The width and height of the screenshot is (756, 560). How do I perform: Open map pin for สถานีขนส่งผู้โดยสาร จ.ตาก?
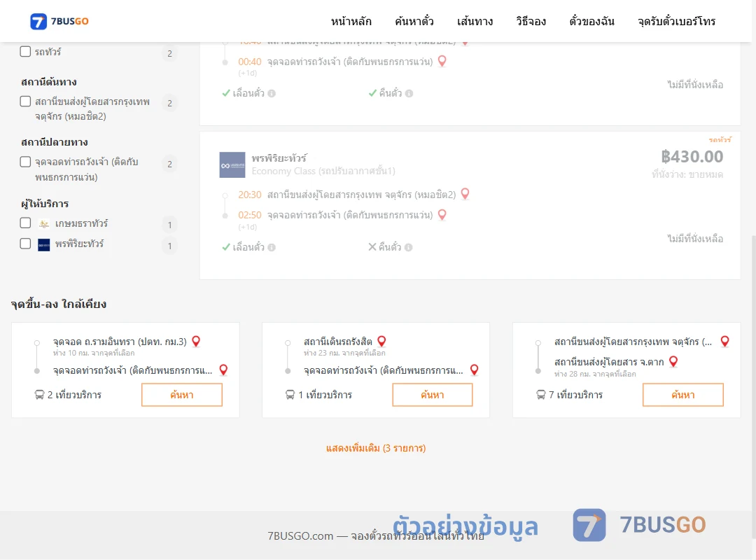(673, 362)
